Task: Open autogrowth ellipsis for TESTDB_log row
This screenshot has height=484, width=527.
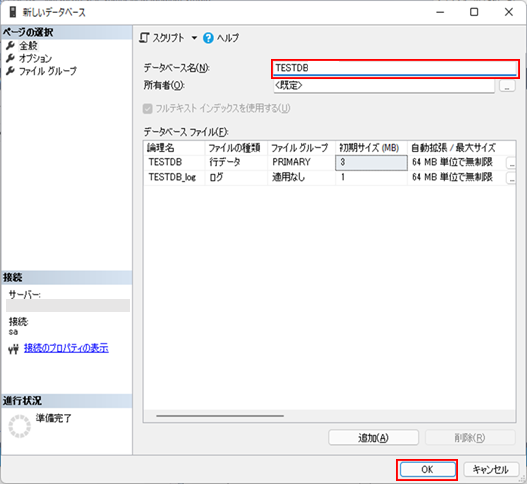Action: coord(511,178)
